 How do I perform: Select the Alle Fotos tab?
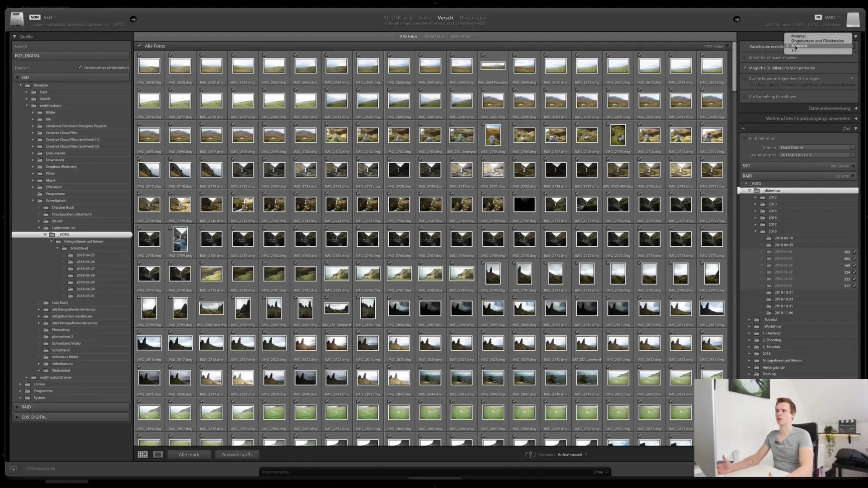(x=409, y=37)
